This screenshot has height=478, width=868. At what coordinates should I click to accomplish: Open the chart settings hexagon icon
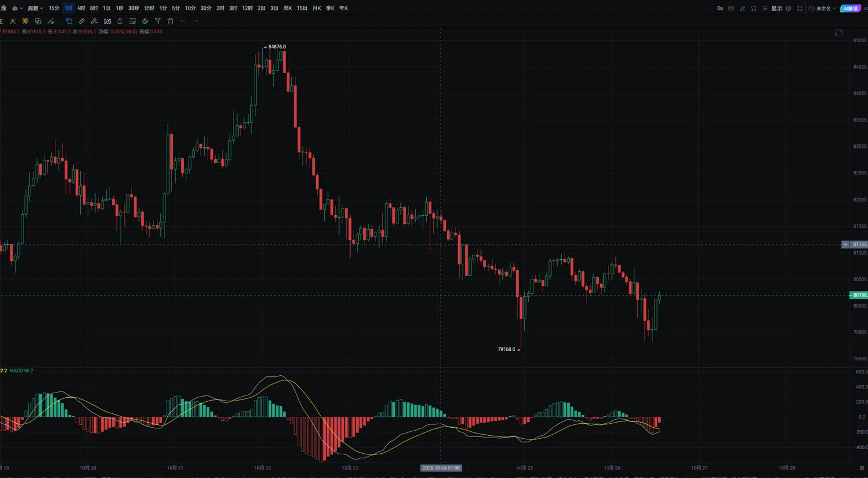(788, 9)
